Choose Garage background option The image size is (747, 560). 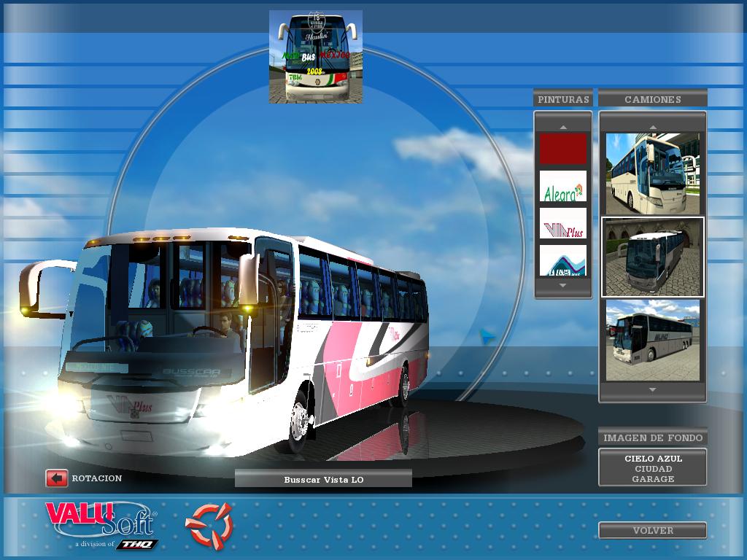(x=653, y=479)
